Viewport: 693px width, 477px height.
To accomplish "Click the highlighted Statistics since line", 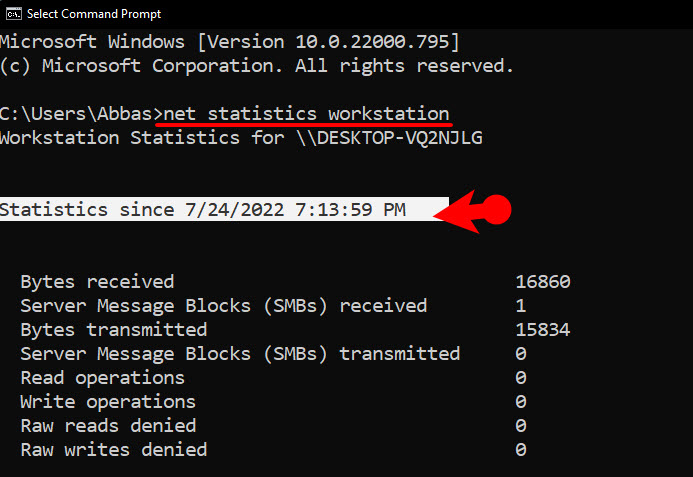I will pos(224,209).
